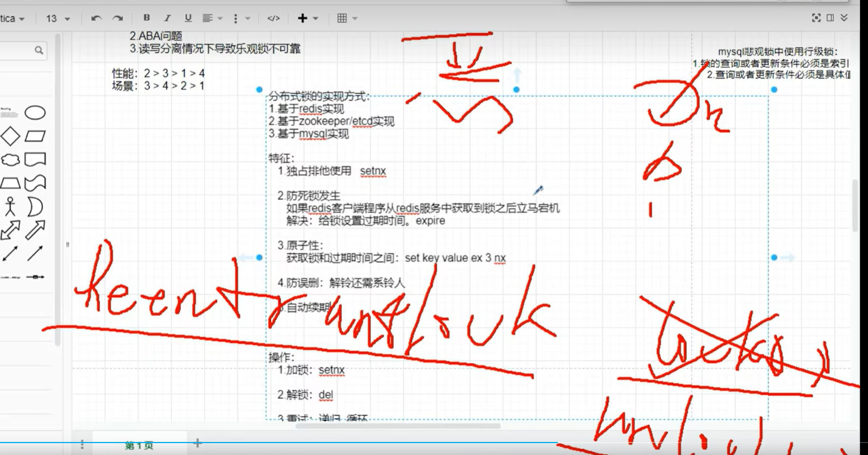
Task: Select the crescent or-gate shape
Action: coord(35,207)
